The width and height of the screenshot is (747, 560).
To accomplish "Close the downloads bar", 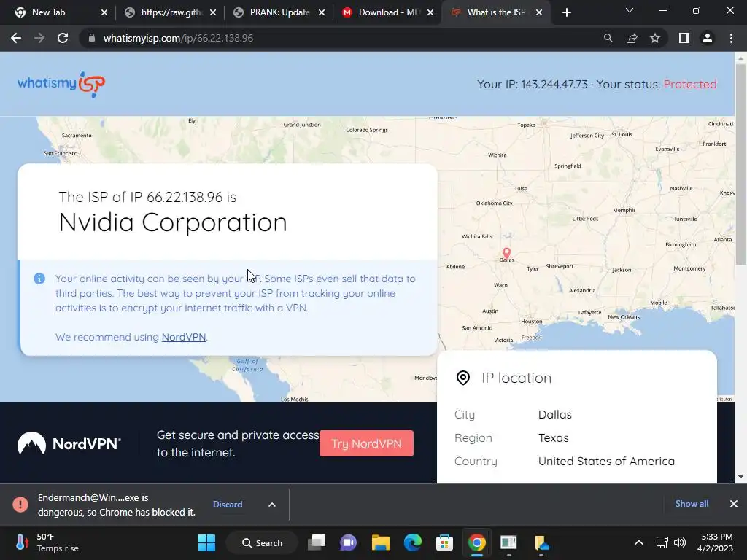I will (734, 504).
